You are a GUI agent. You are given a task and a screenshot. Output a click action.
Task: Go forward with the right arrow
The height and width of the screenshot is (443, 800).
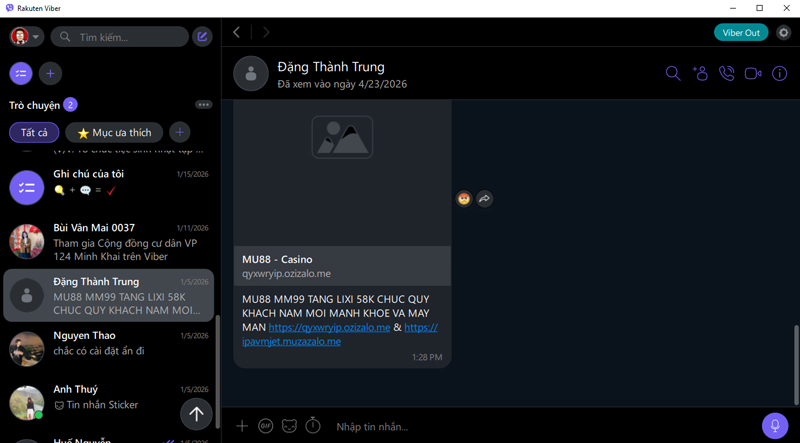tap(266, 32)
